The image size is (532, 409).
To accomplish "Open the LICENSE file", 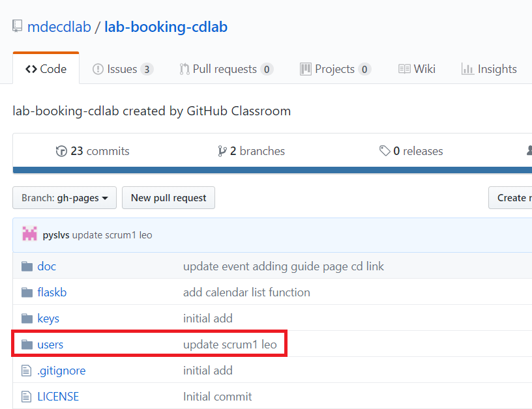I will pos(58,397).
